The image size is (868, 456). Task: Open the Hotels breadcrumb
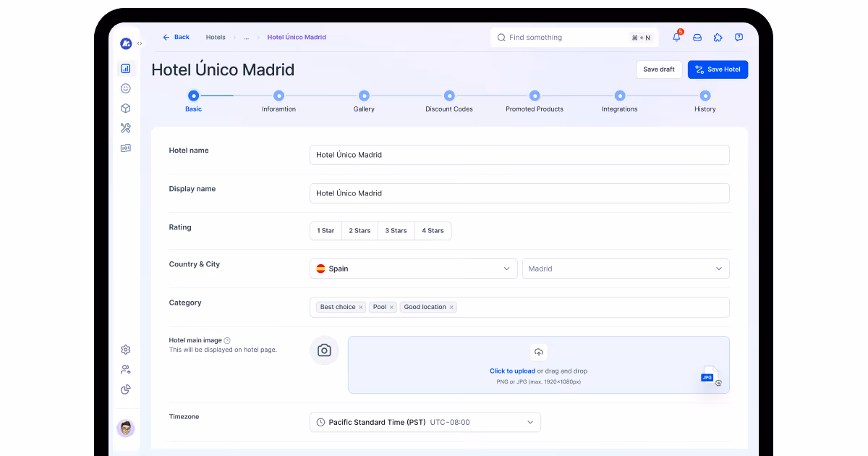(x=216, y=37)
